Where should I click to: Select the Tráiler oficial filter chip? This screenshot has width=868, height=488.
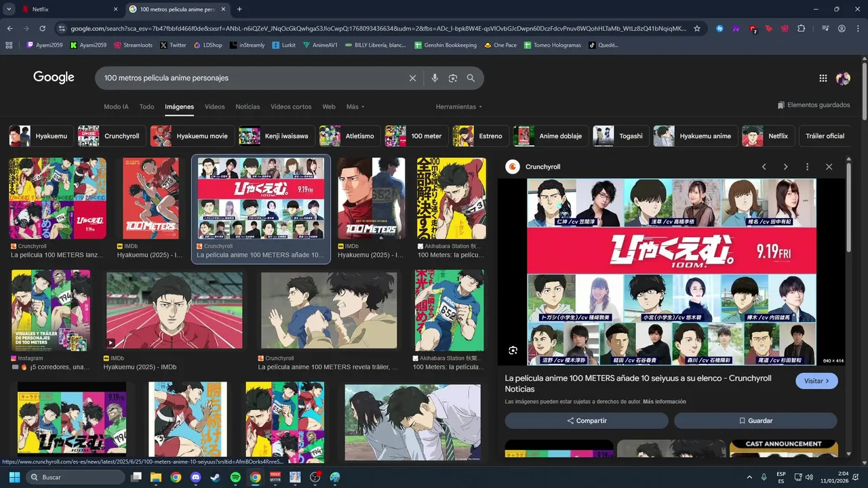coord(825,136)
